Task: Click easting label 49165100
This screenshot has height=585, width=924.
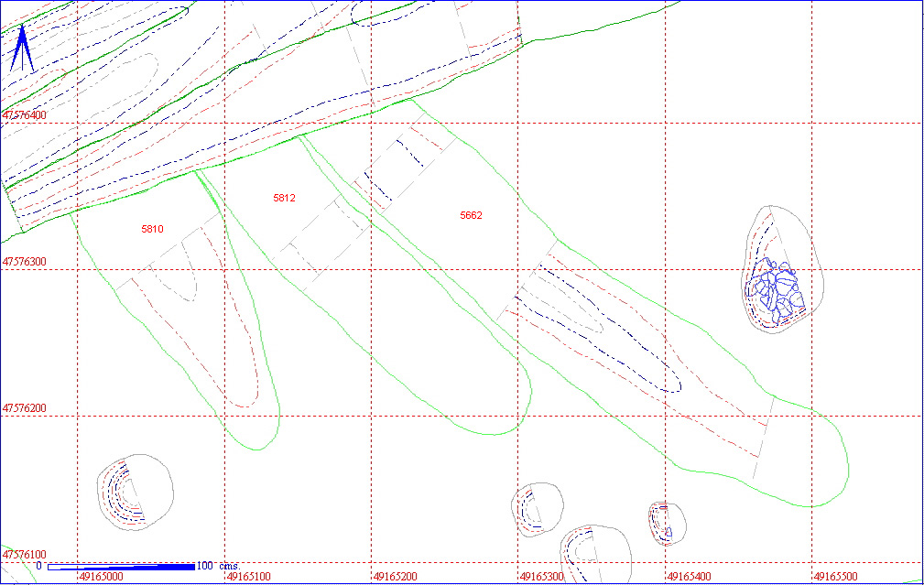Action: click(x=249, y=577)
